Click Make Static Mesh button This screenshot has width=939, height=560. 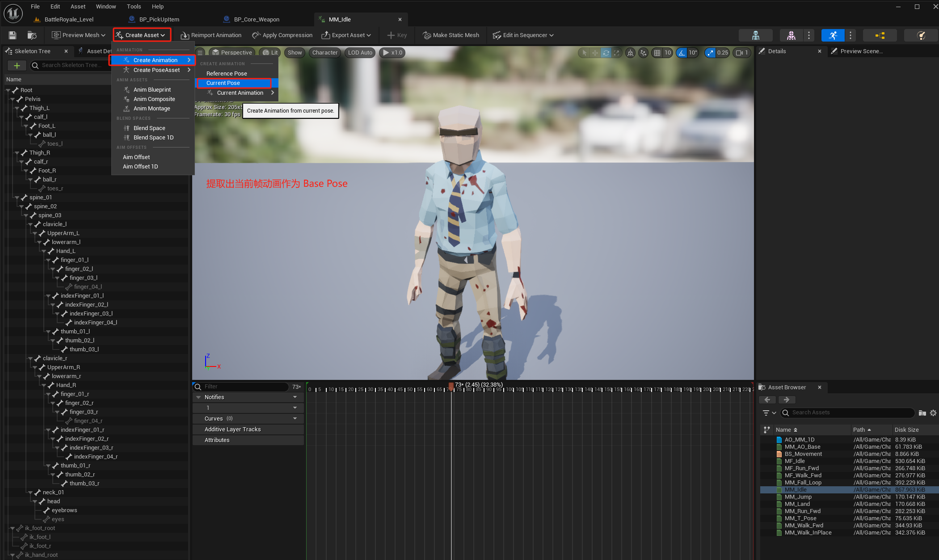pyautogui.click(x=451, y=35)
